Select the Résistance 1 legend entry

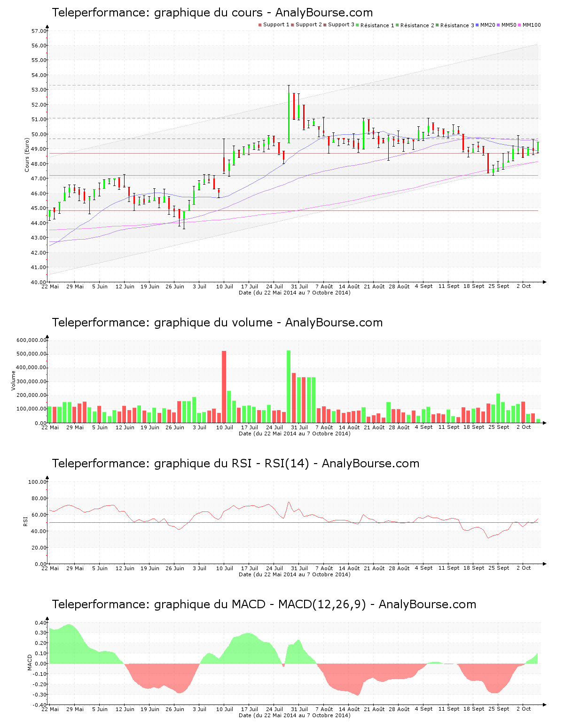(x=375, y=25)
